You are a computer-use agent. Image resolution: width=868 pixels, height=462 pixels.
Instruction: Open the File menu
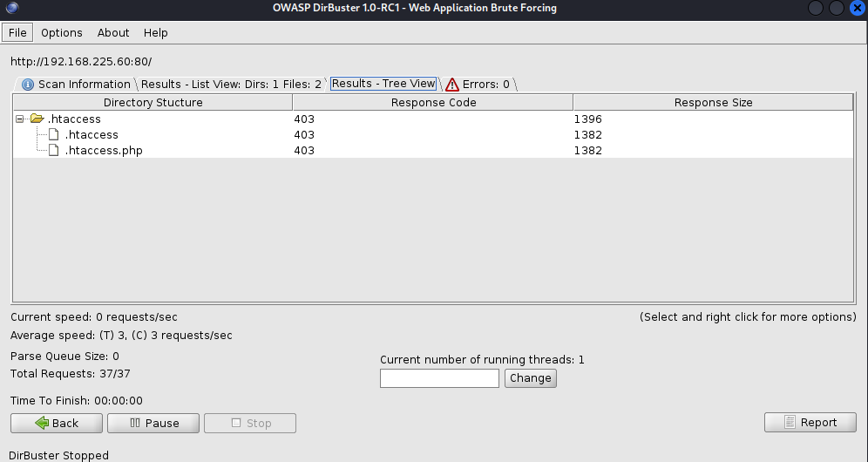point(17,32)
